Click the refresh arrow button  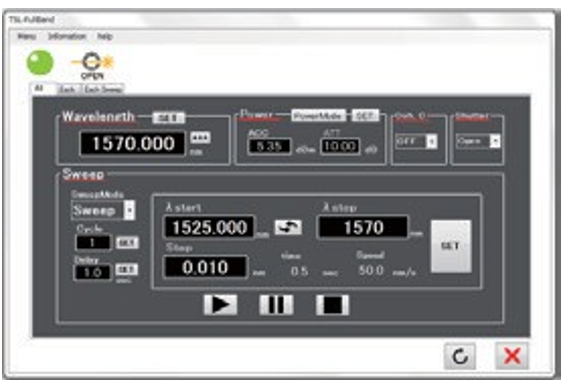tap(460, 356)
